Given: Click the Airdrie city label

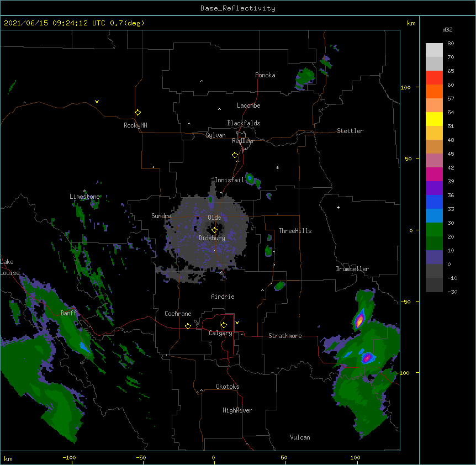Looking at the screenshot, I should click(223, 297).
